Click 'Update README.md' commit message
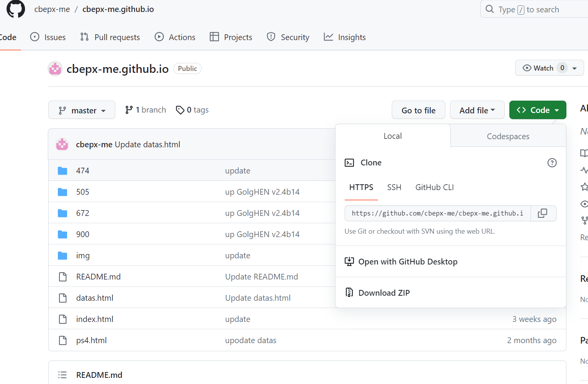588x384 pixels. (261, 277)
